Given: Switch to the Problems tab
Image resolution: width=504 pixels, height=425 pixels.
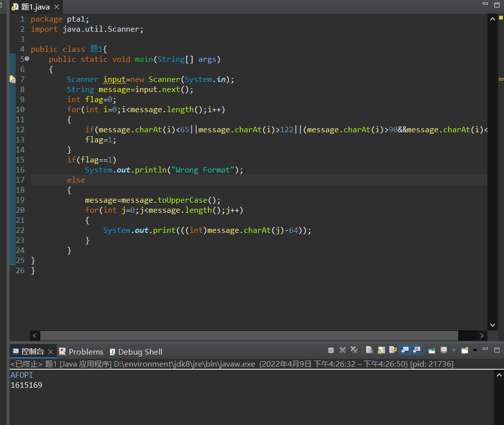Looking at the screenshot, I should 81,352.
